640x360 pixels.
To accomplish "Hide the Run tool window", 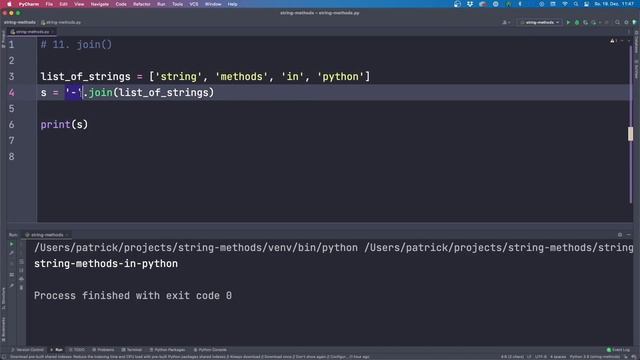I will point(629,235).
